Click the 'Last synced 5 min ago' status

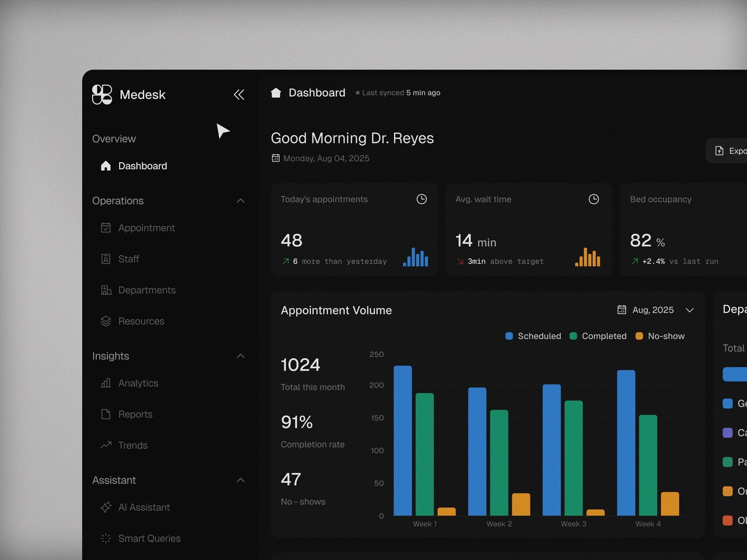398,93
